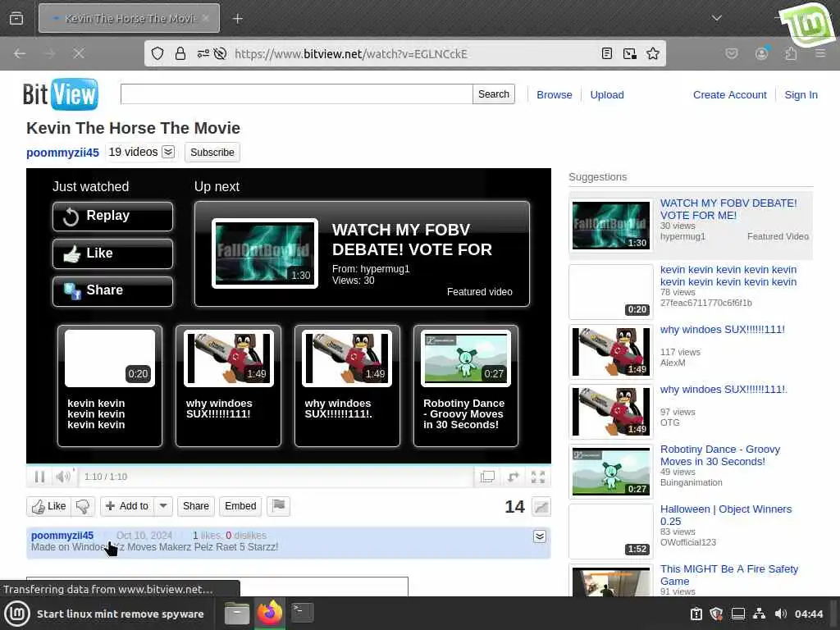Mute the video volume
840x630 pixels.
click(x=62, y=477)
